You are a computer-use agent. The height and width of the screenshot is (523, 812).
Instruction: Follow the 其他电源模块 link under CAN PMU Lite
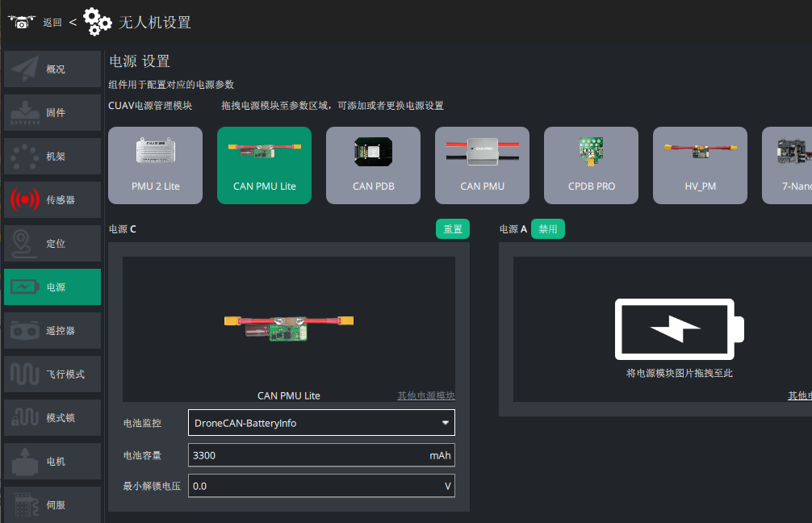[x=425, y=395]
